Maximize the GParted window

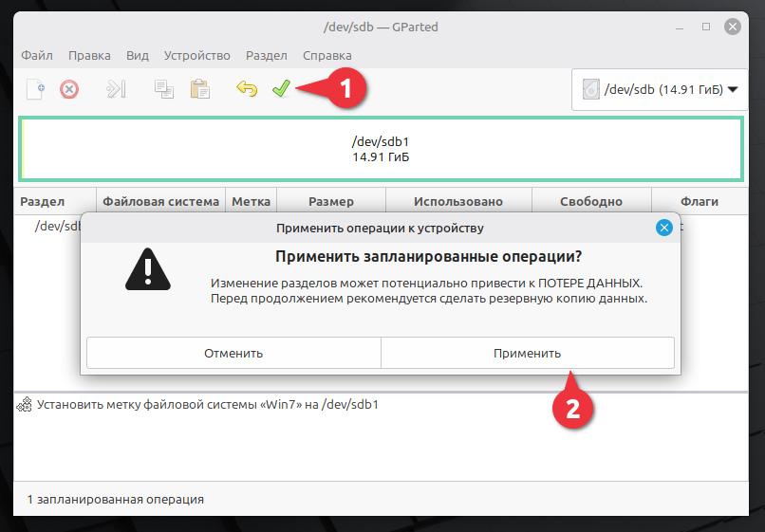click(x=706, y=27)
